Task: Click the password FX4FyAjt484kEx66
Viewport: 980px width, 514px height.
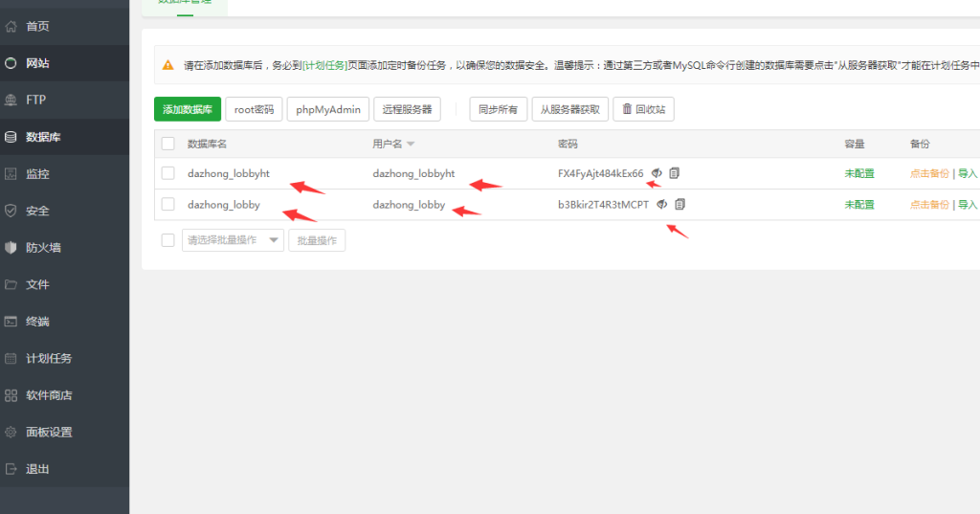Action: click(601, 173)
